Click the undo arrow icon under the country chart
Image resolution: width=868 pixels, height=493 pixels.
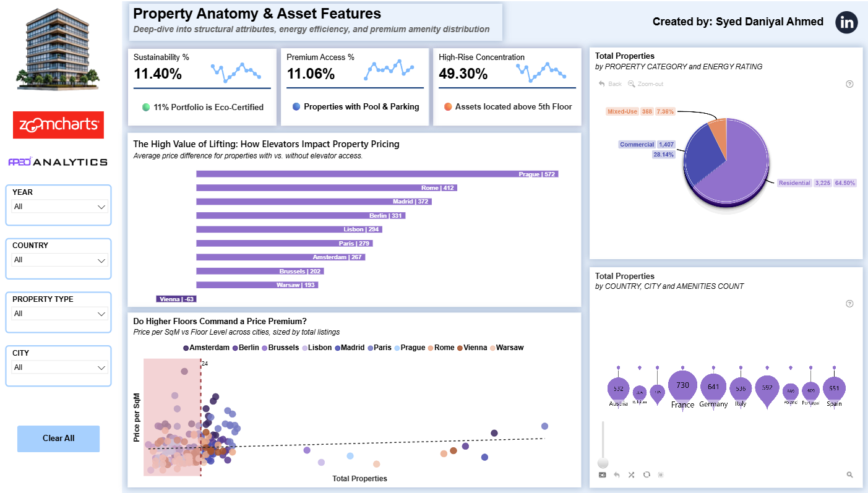coord(617,474)
